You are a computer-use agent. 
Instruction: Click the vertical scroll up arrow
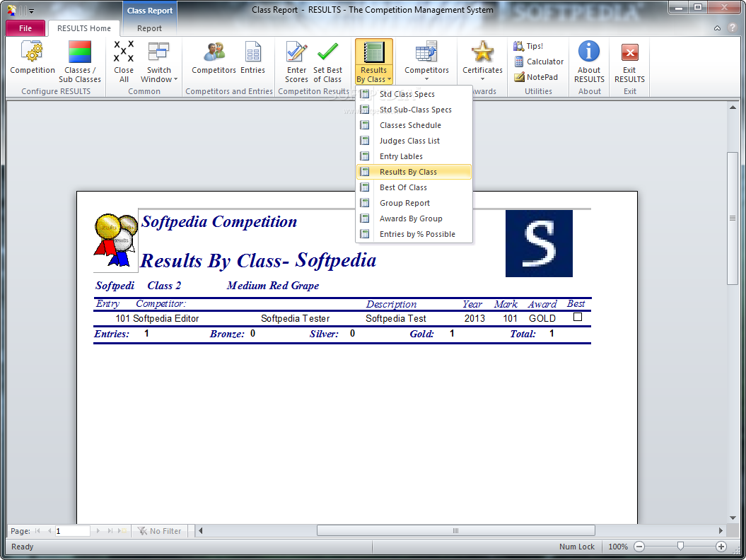point(733,107)
